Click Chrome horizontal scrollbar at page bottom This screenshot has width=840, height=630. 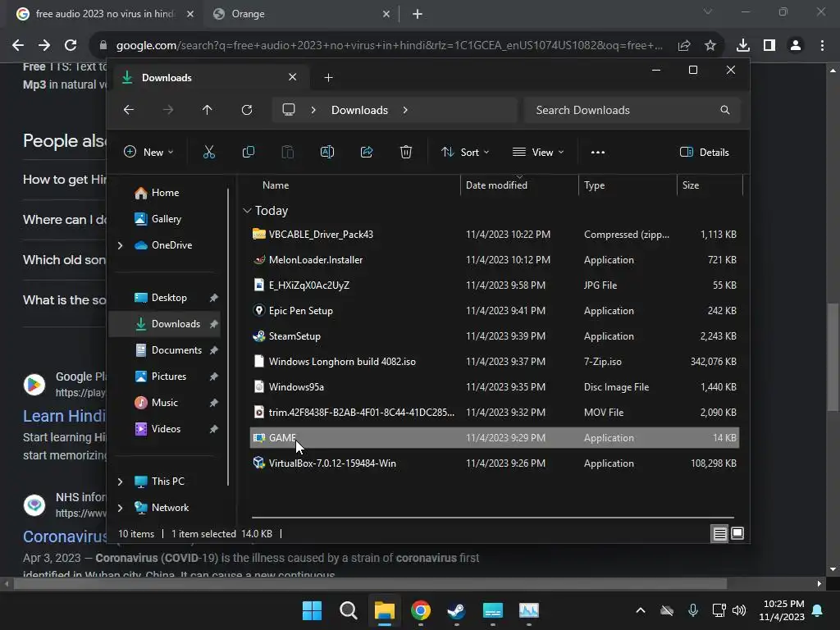(370, 584)
